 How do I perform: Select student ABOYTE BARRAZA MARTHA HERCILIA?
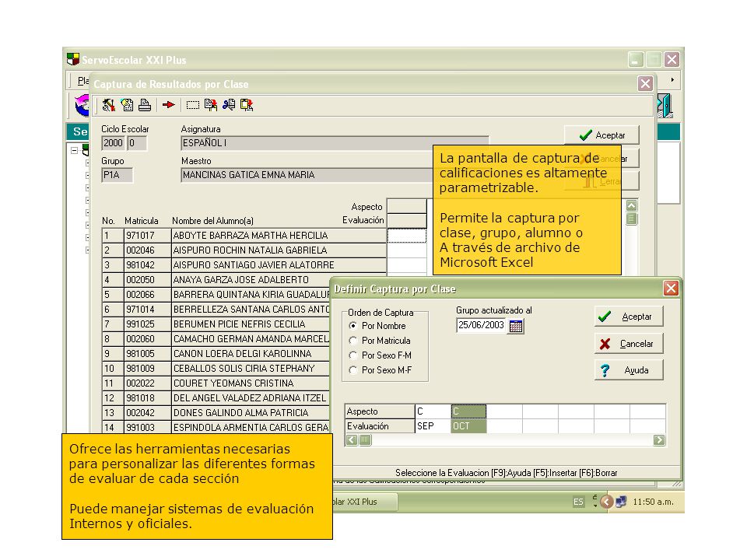(x=279, y=235)
